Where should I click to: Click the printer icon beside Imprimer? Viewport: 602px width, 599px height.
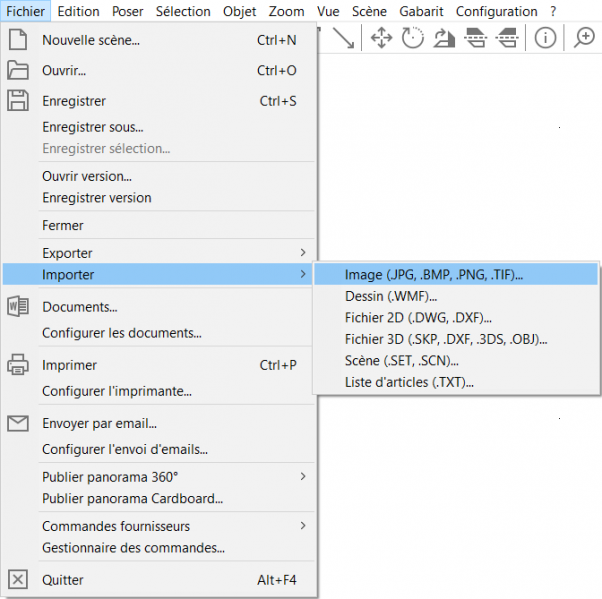coord(18,365)
